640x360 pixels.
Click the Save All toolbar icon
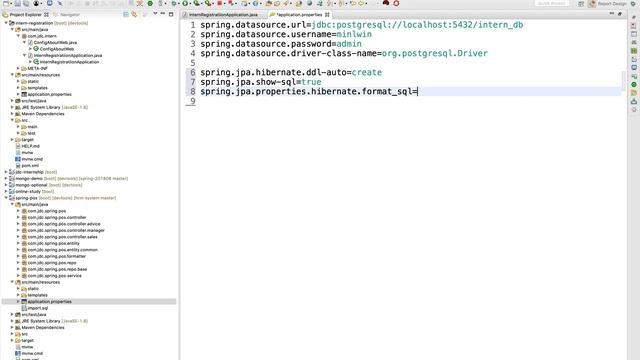point(26,3)
